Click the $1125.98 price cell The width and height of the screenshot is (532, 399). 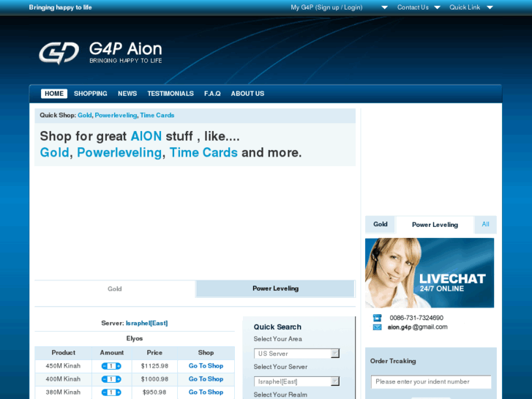click(154, 366)
